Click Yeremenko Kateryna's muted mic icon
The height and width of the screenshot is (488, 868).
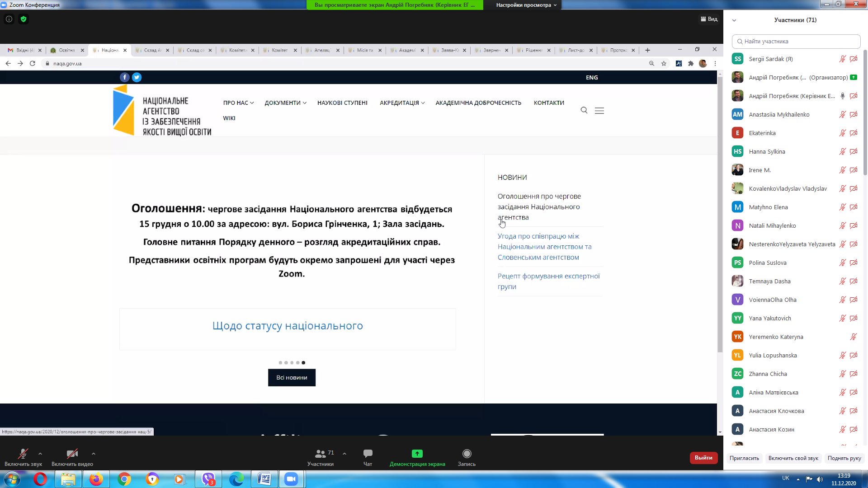[x=854, y=337]
